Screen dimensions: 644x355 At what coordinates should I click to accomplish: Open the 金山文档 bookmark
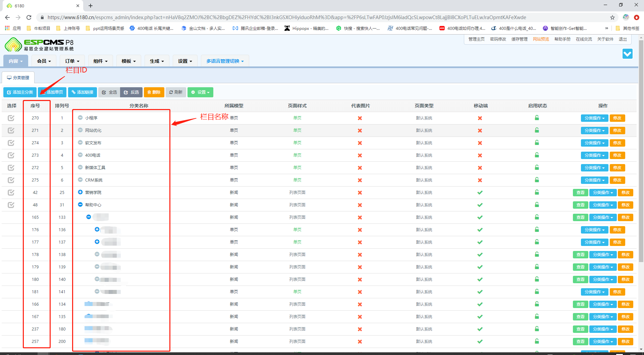(203, 28)
